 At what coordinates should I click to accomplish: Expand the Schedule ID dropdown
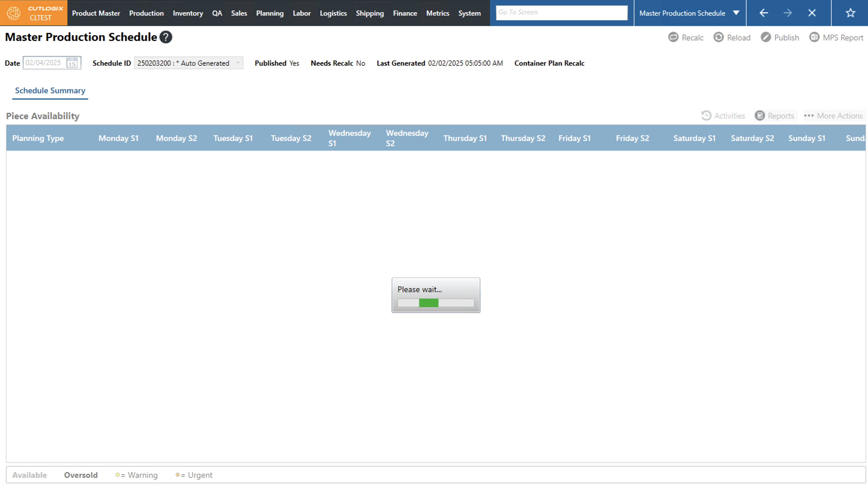coord(238,63)
